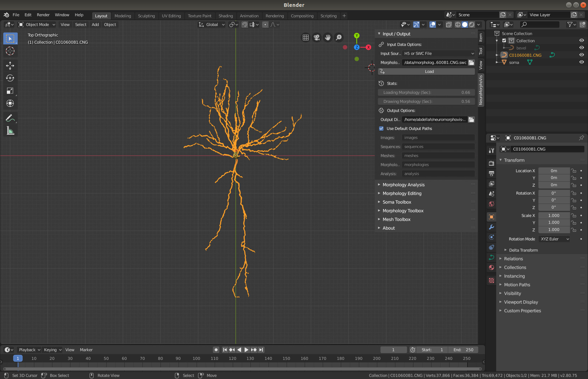Expand the Soma Toolbox panel
This screenshot has width=588, height=379.
[x=396, y=202]
